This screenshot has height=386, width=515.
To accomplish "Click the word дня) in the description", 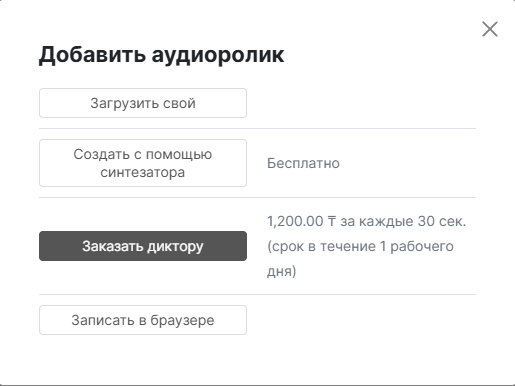I will tap(282, 271).
